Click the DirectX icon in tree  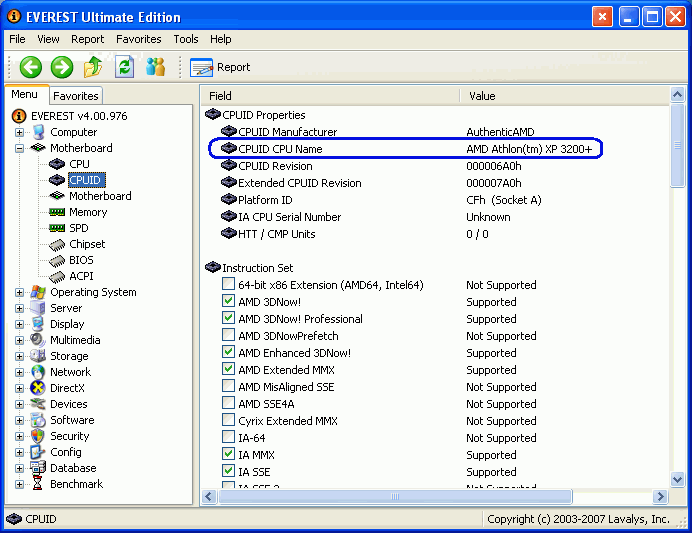(38, 388)
